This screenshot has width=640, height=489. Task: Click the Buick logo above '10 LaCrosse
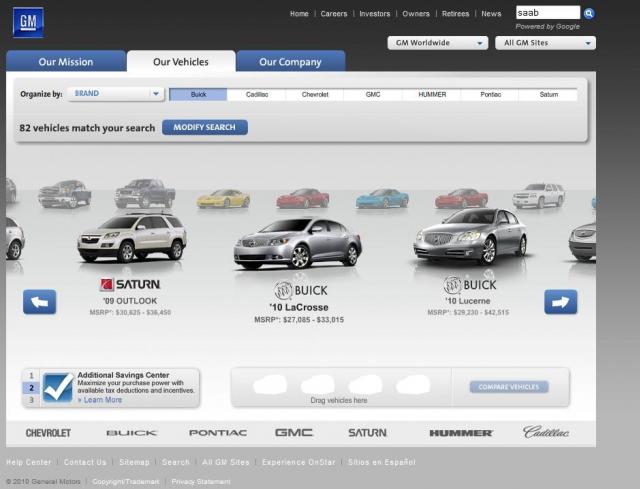pos(301,291)
